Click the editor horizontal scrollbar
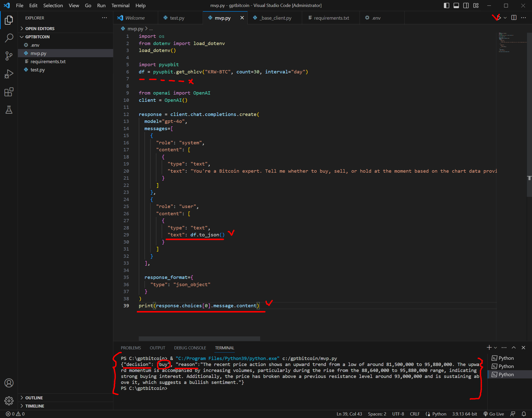Image resolution: width=532 pixels, height=418 pixels. (x=199, y=338)
